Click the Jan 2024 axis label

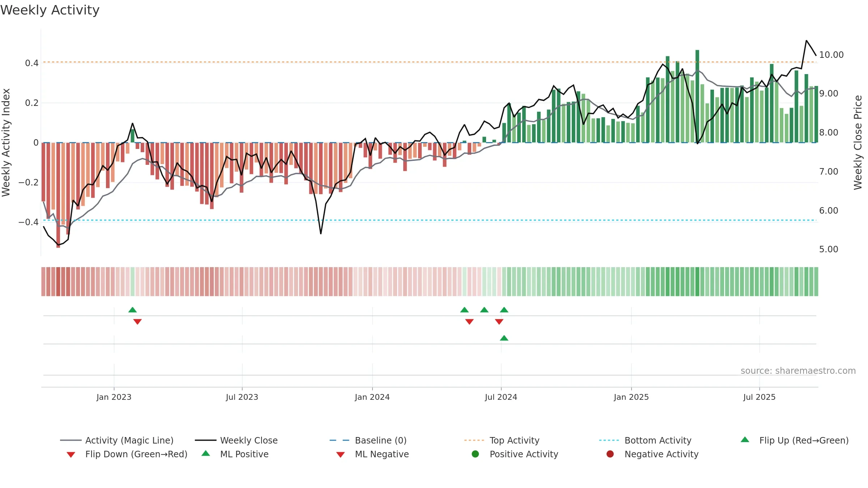pyautogui.click(x=372, y=397)
